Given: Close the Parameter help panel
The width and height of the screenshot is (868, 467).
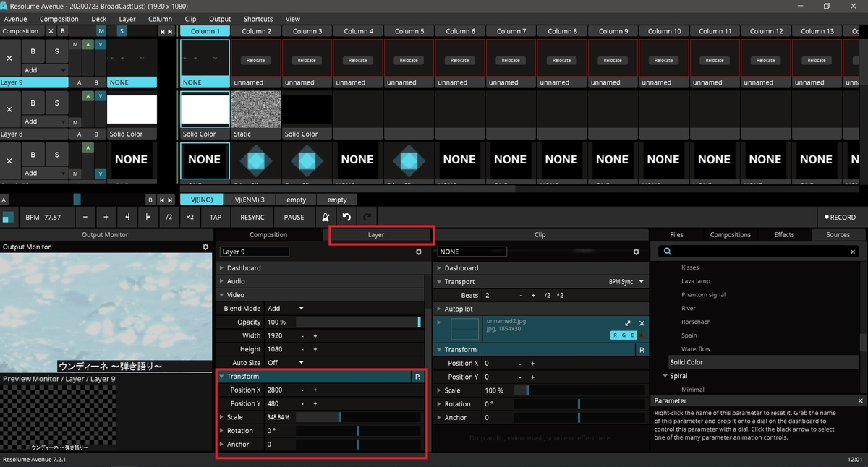Looking at the screenshot, I should click(x=861, y=400).
